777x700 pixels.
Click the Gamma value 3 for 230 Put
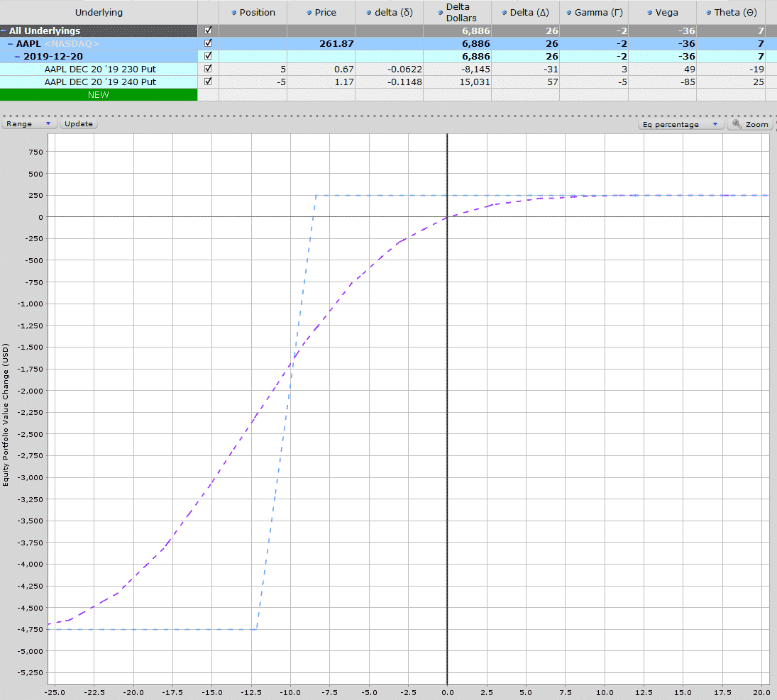coord(624,70)
